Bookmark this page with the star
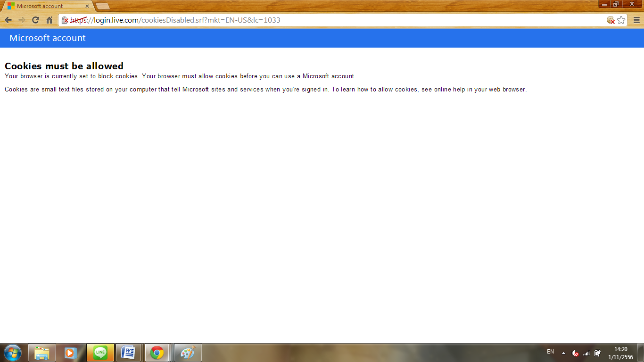 (621, 20)
